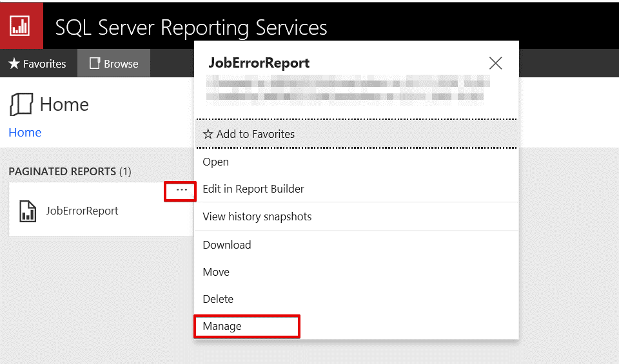Click the JobErrorReport paginated report icon
This screenshot has width=619, height=364.
pyautogui.click(x=28, y=211)
